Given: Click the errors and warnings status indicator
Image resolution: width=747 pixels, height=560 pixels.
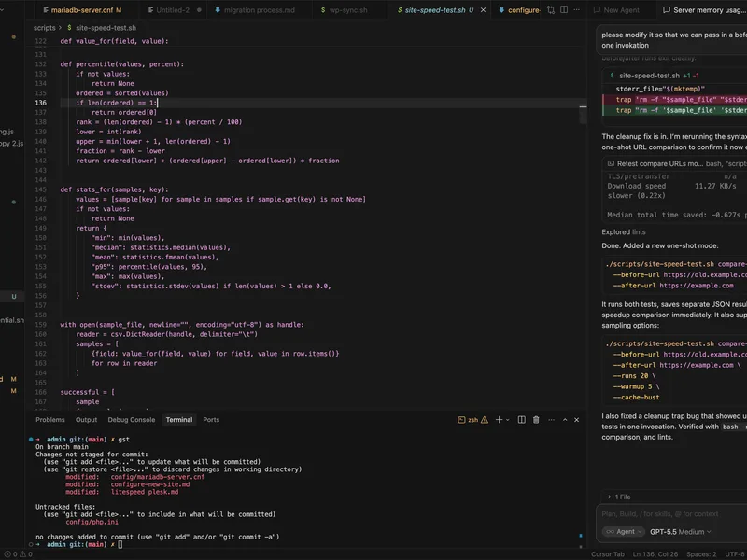Looking at the screenshot, I should pos(18,554).
